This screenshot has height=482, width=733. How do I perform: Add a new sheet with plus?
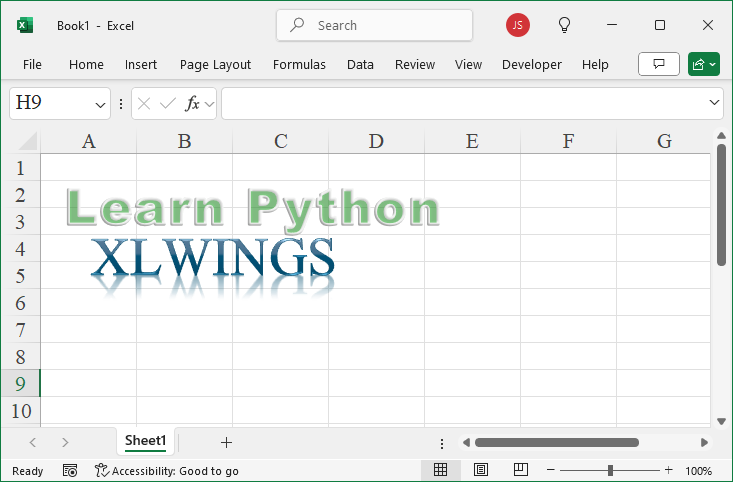click(226, 442)
